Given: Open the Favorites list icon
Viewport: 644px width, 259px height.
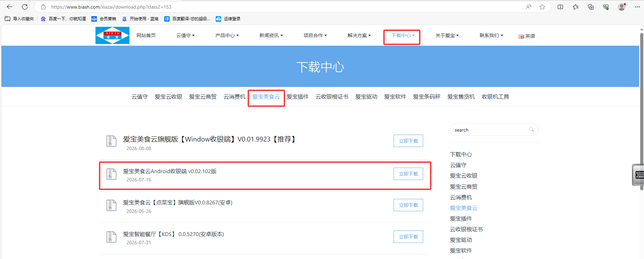Looking at the screenshot, I should (576, 7).
